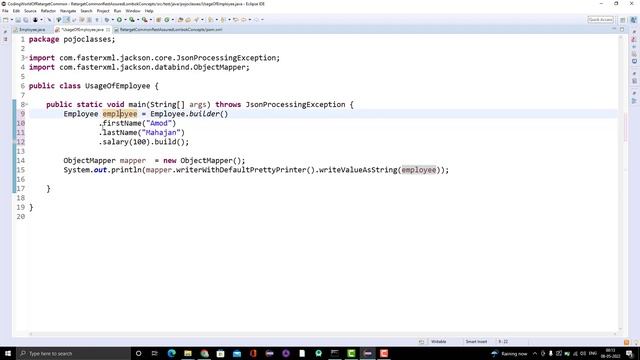Open Task View from the taskbar

click(x=155, y=353)
